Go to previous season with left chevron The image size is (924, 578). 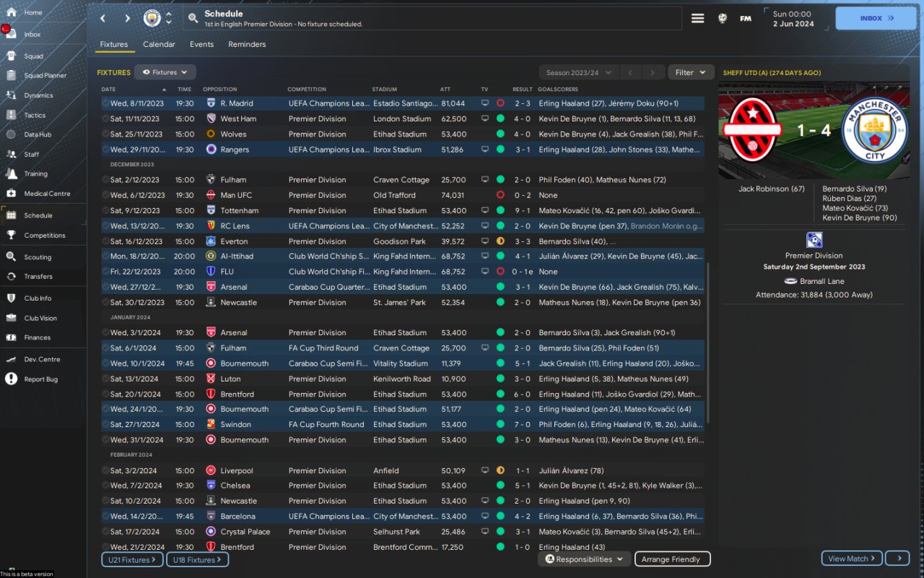[x=629, y=72]
